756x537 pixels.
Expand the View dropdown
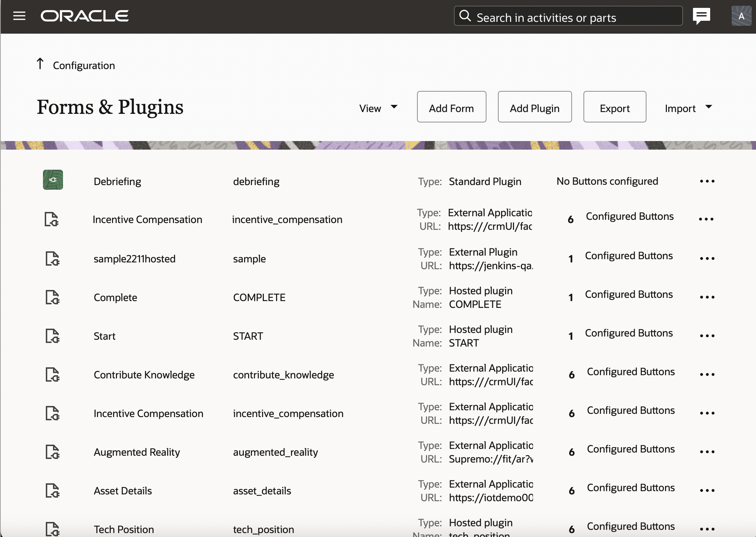coord(378,108)
